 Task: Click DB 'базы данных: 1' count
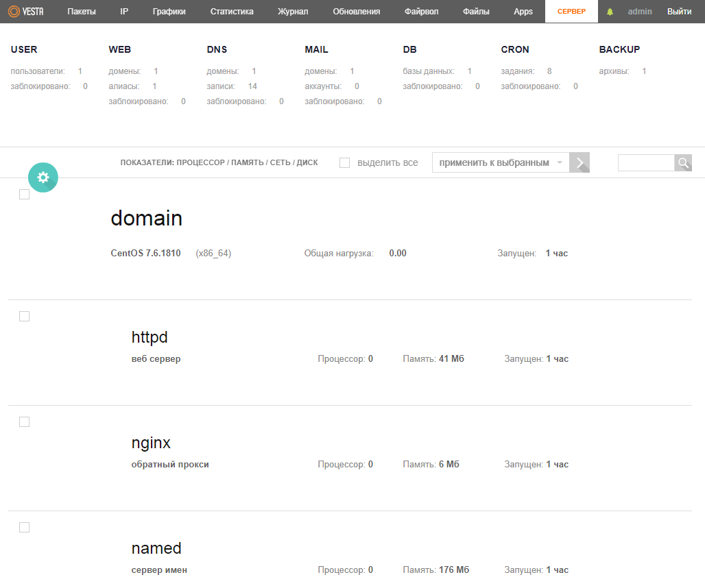[438, 71]
